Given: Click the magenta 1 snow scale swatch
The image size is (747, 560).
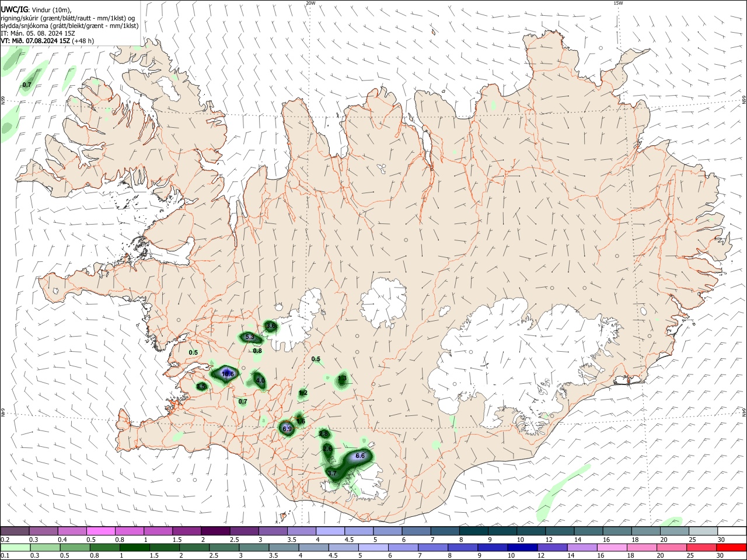Looking at the screenshot, I should click(158, 531).
